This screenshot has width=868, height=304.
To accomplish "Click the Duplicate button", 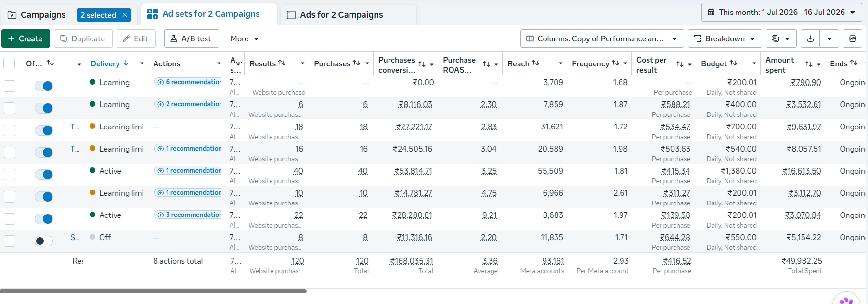I will pyautogui.click(x=83, y=38).
